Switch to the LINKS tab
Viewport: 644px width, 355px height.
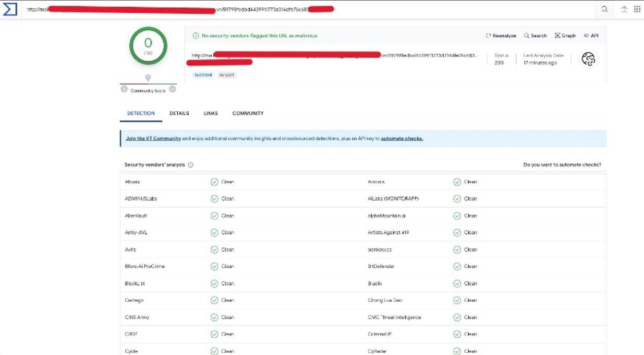(x=211, y=113)
